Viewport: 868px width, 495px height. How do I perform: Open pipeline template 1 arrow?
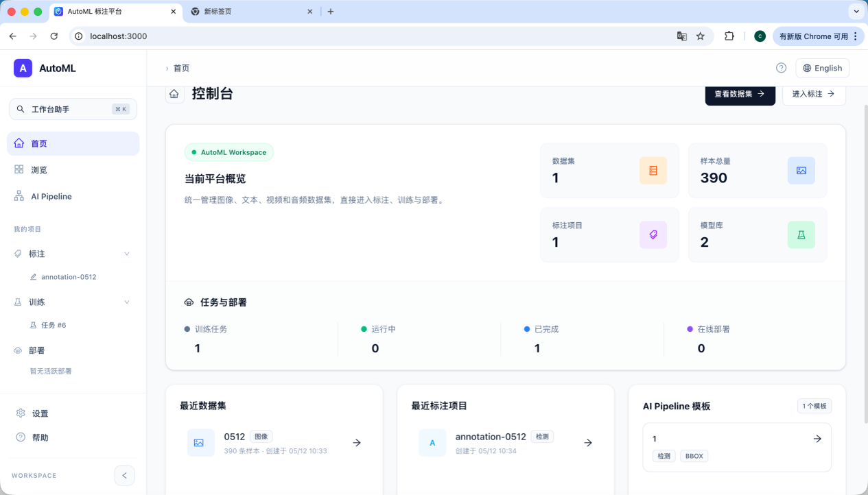[817, 439]
